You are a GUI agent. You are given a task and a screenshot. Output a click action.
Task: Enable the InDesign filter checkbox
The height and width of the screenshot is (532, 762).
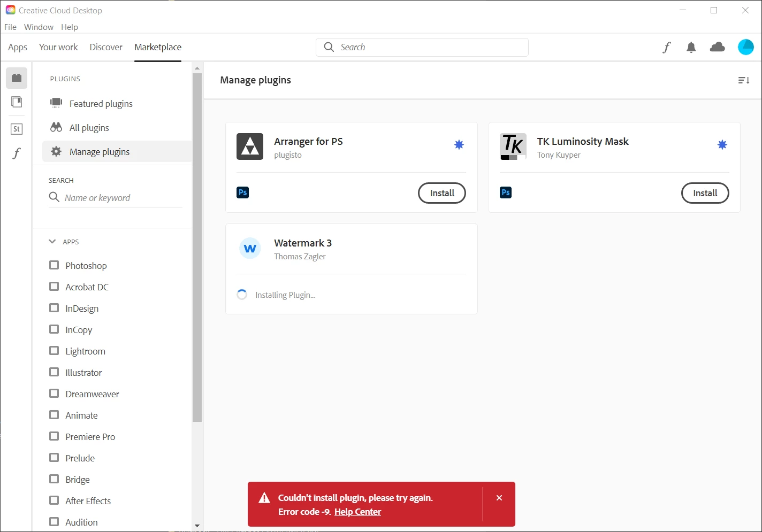click(54, 308)
